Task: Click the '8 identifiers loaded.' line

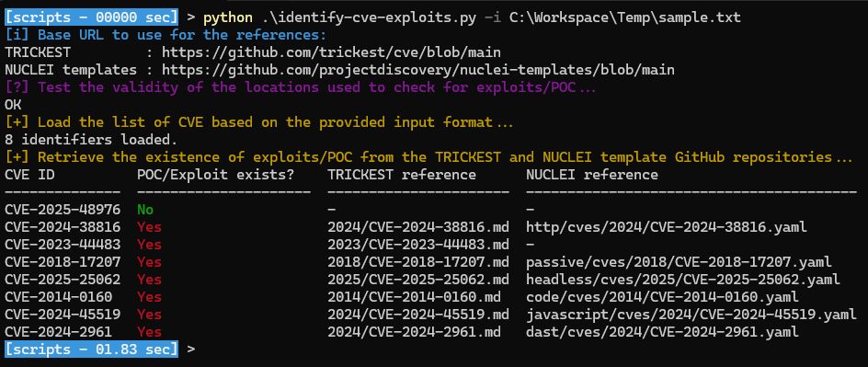Action: point(91,140)
